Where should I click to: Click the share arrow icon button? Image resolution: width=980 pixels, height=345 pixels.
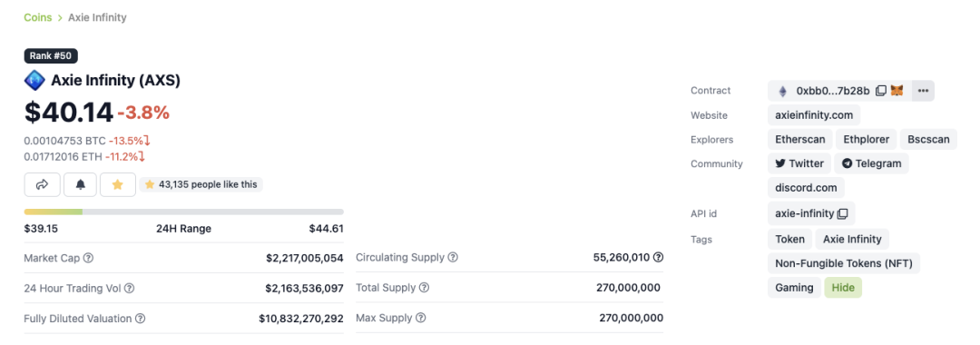(x=43, y=184)
